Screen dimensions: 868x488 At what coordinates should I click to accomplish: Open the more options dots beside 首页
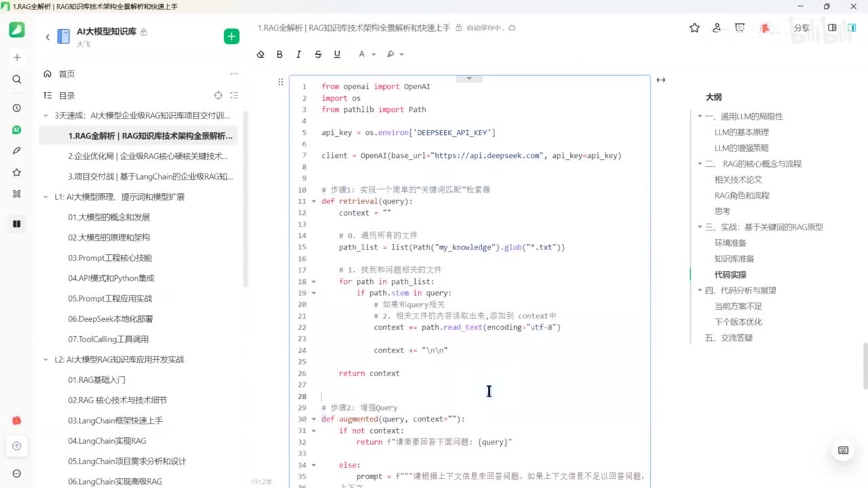pyautogui.click(x=234, y=74)
